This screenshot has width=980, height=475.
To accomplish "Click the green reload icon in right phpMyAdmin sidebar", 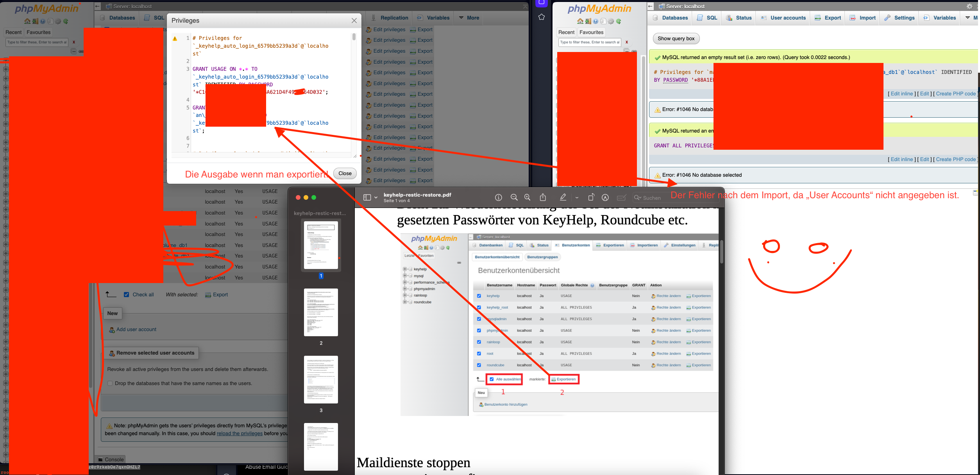I will tap(619, 22).
